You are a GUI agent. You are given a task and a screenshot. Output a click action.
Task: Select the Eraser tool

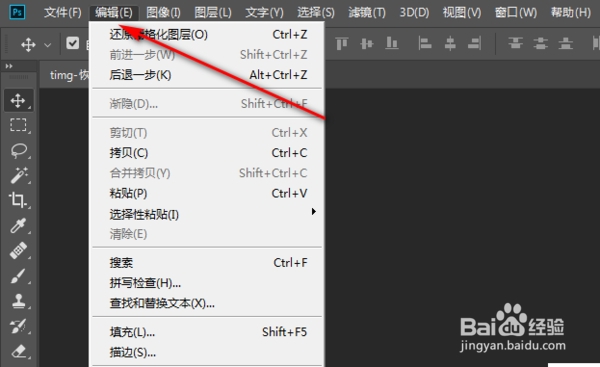(x=18, y=351)
